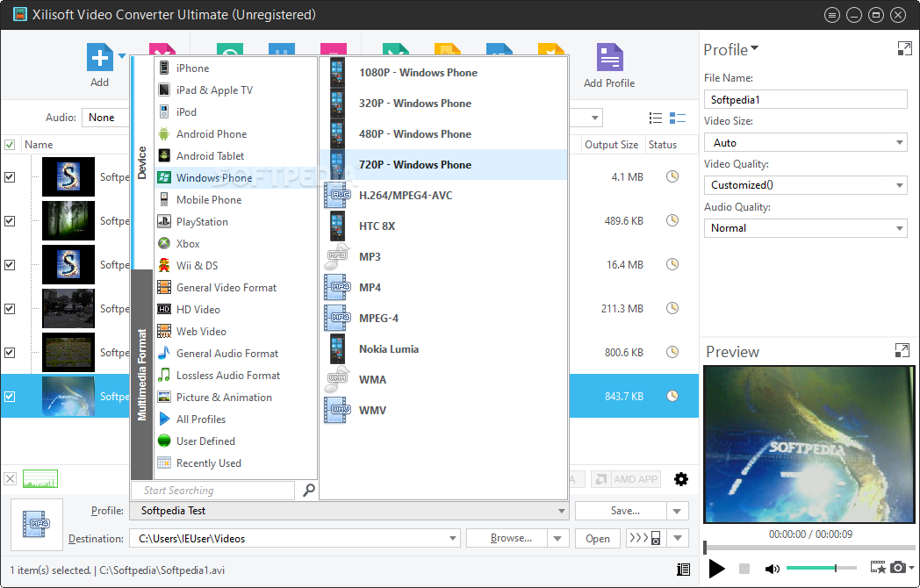920x588 pixels.
Task: Choose Nokia Lumia profile
Action: pos(443,349)
